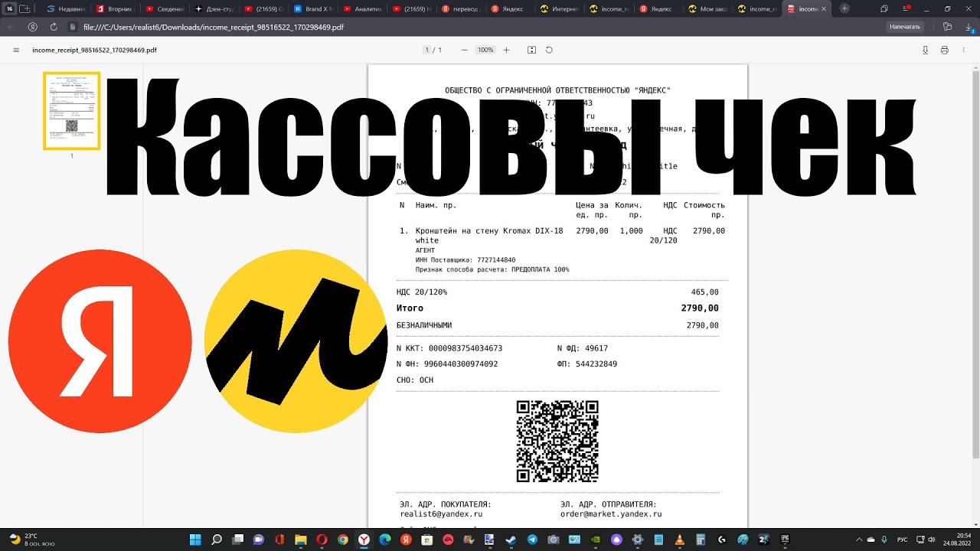Open the bookmarks icon beside Напечатать
Screen dimensions: 980x551
(948, 26)
